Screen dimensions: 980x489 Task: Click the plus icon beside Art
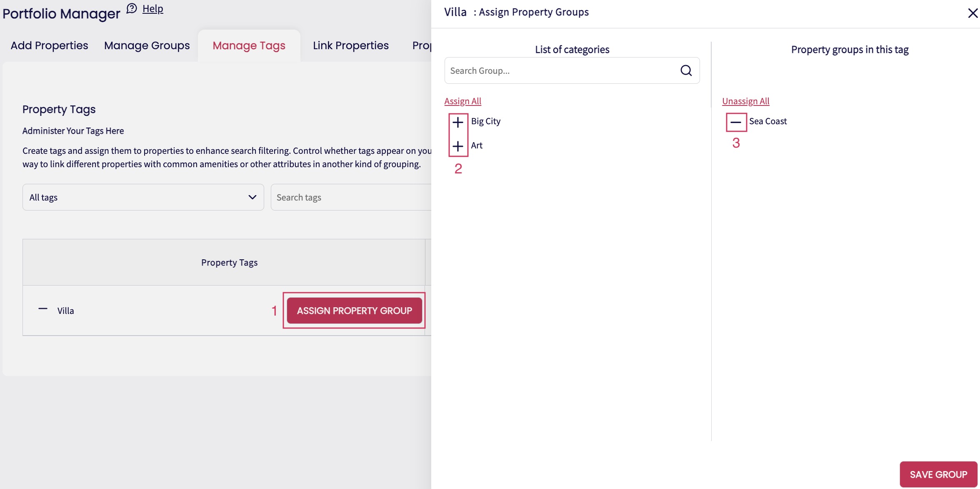click(x=458, y=146)
